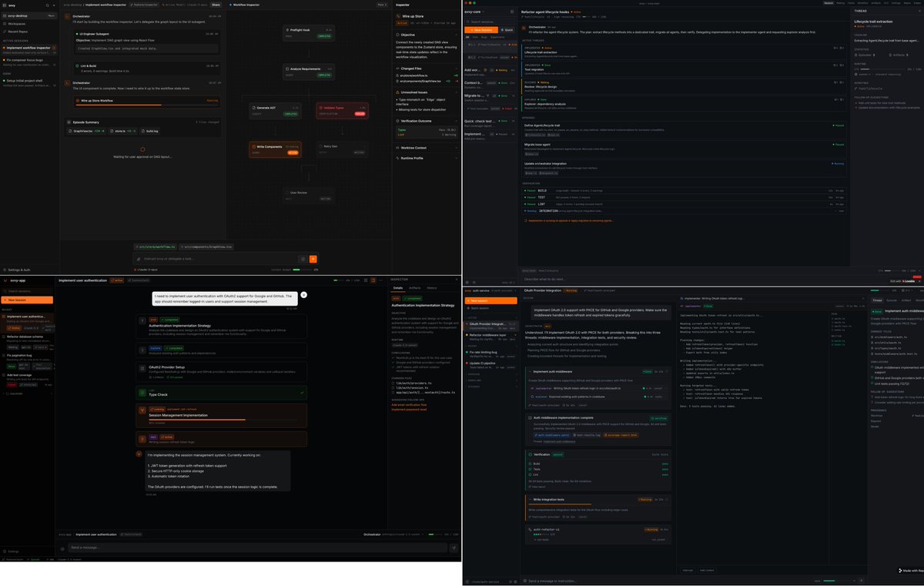The height and width of the screenshot is (586, 924).
Task: Select Fix composer focus bugs session
Action: [29, 62]
